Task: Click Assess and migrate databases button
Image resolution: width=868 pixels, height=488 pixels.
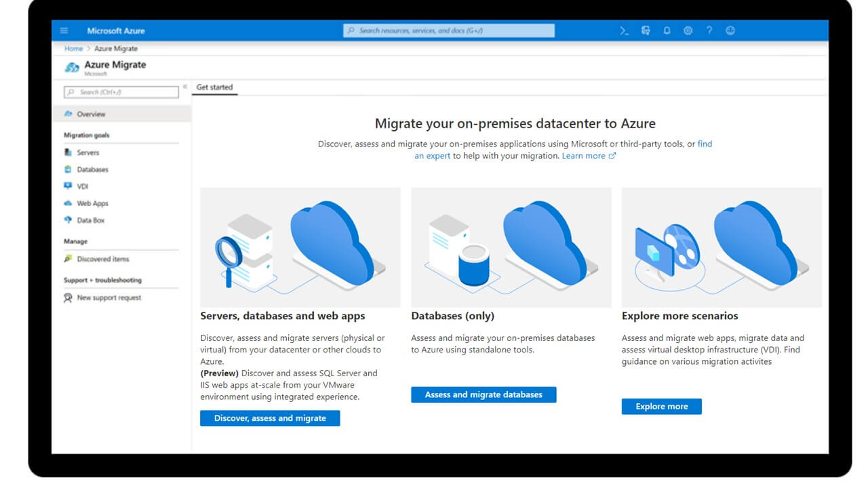Action: tap(484, 394)
